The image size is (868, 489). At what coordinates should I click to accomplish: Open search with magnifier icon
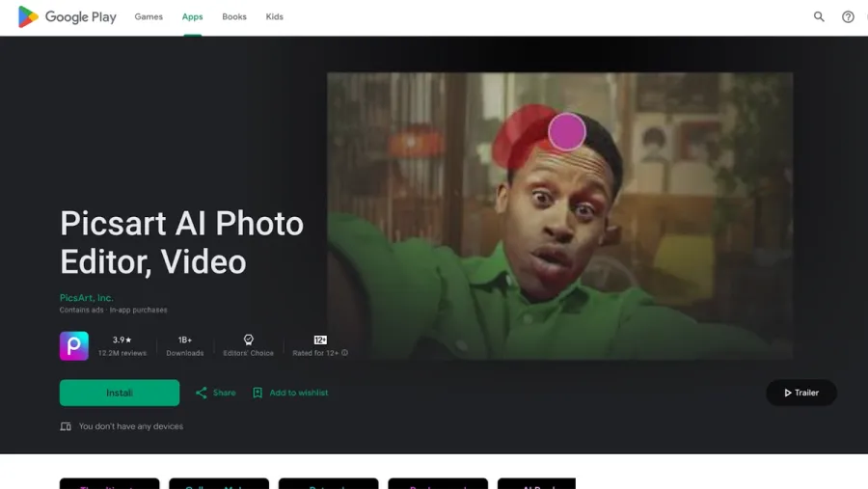coord(819,16)
